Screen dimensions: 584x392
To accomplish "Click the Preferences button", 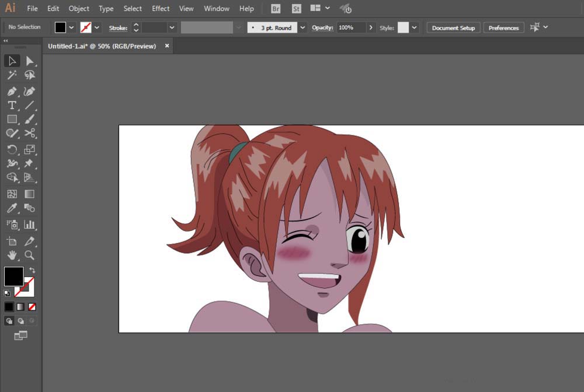I will 503,28.
